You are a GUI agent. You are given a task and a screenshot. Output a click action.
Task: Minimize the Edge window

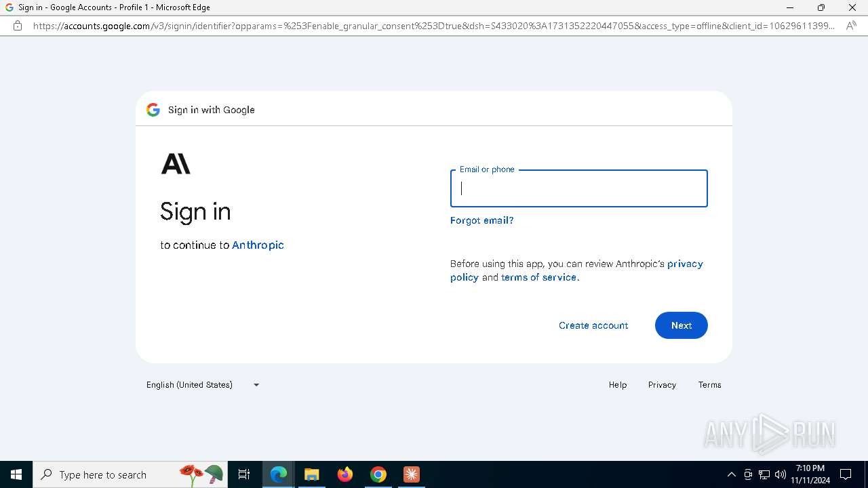[x=790, y=7]
